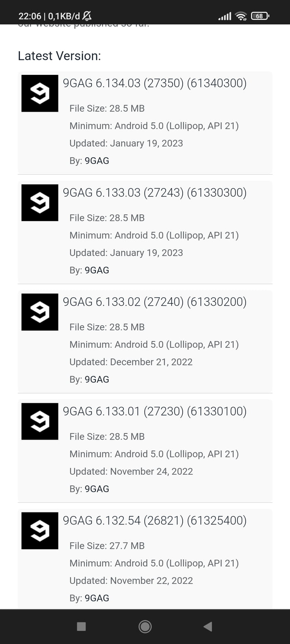Tap the 9GAG developer link under 6.134.03
The image size is (290, 644).
tap(97, 161)
